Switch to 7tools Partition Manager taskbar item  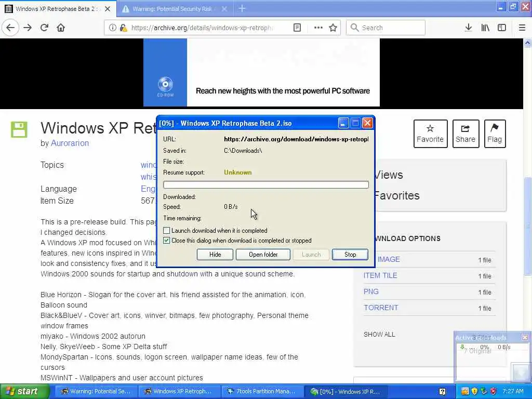pyautogui.click(x=262, y=392)
